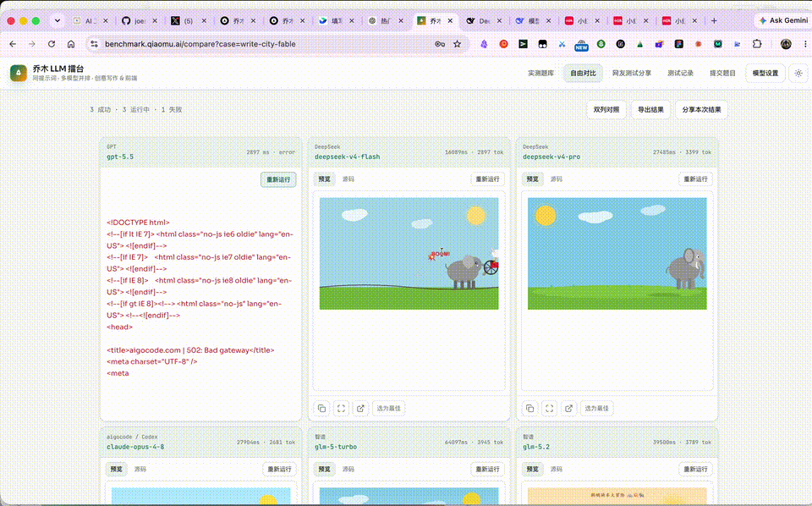Open a new browser tab
Viewport: 812px width, 506px height.
pos(714,20)
